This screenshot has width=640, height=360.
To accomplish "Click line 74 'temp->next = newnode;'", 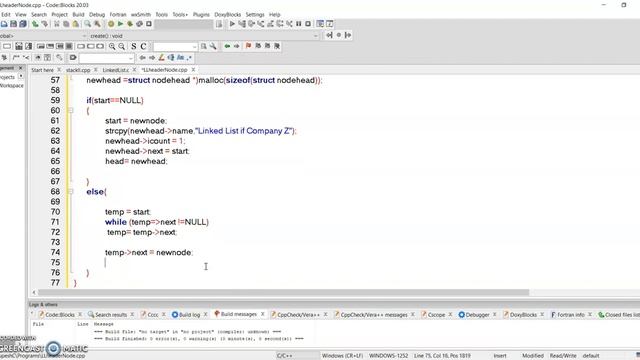I will [149, 252].
